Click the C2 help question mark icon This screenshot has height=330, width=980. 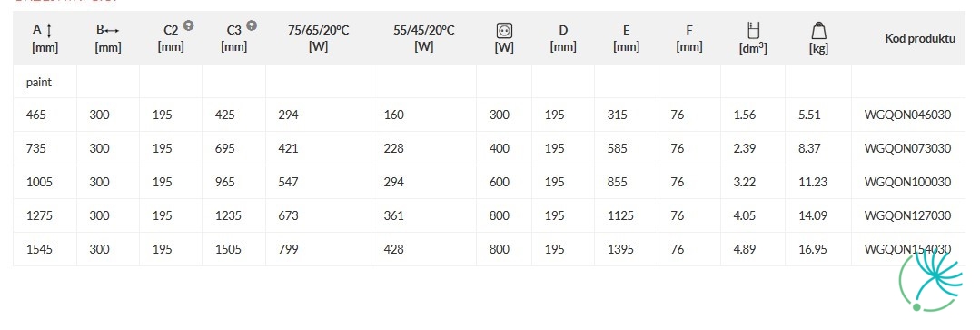tap(188, 25)
